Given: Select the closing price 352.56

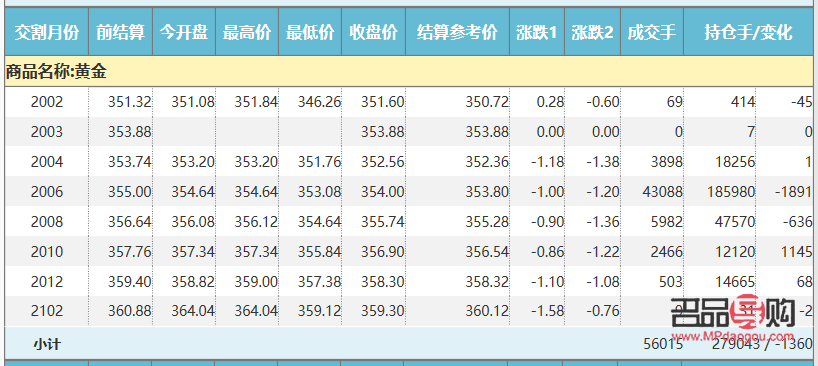Looking at the screenshot, I should point(383,162).
